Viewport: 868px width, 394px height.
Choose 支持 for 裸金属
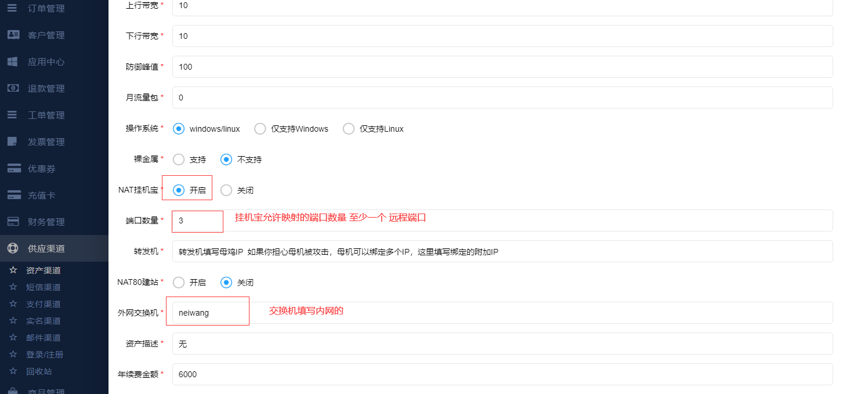[x=179, y=160]
